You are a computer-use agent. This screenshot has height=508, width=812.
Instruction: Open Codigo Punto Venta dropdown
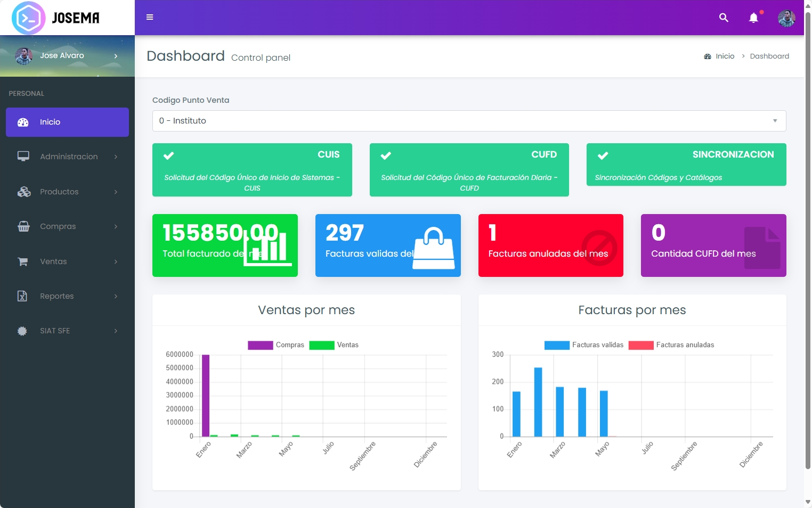click(x=469, y=121)
